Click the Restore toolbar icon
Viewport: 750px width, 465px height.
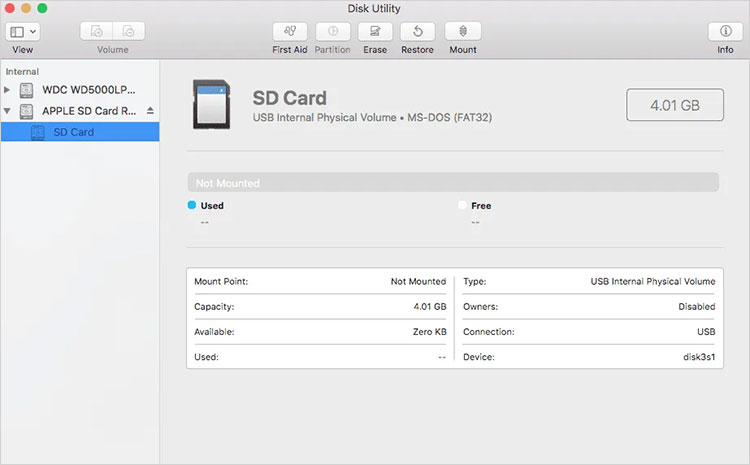[417, 32]
